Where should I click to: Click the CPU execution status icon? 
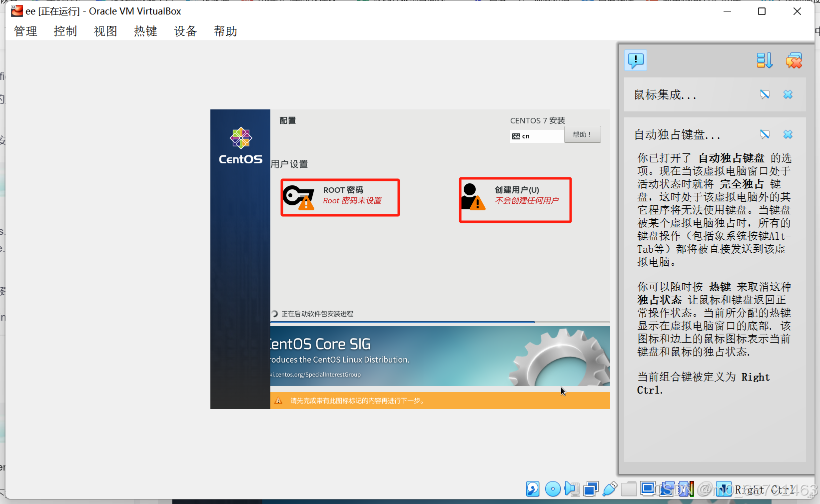tap(686, 489)
